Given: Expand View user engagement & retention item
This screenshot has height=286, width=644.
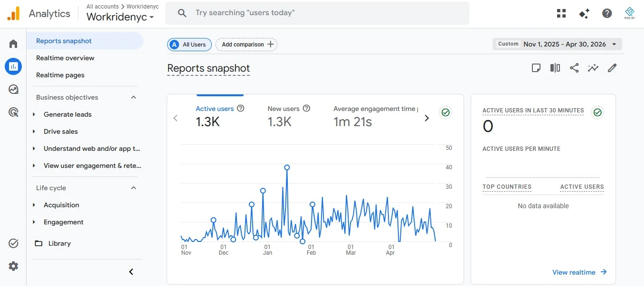Looking at the screenshot, I should tap(34, 166).
